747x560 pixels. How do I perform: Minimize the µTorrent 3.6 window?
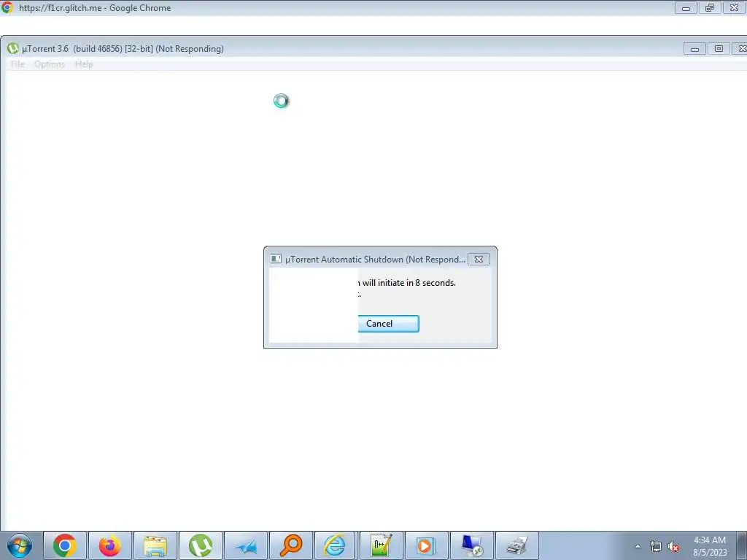(x=694, y=49)
